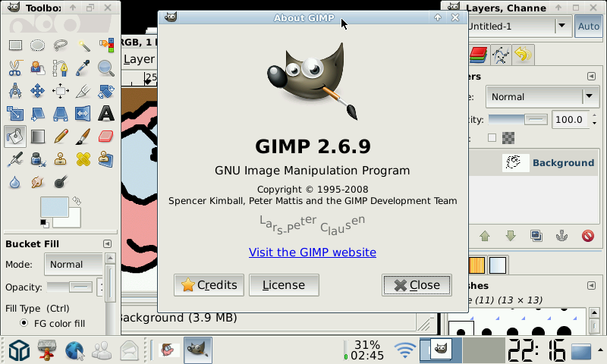Select the Perspective tool
Viewport: 607px width, 364px height.
pos(61,114)
